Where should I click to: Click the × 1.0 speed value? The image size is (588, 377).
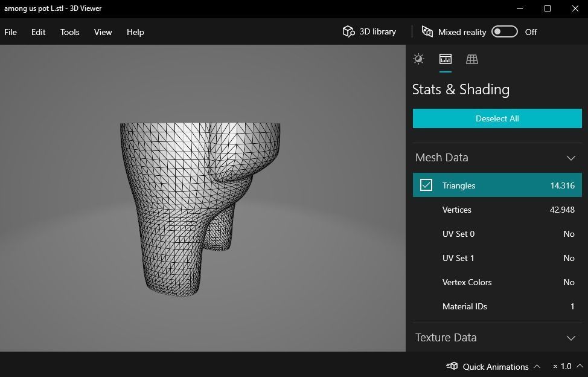tap(562, 366)
